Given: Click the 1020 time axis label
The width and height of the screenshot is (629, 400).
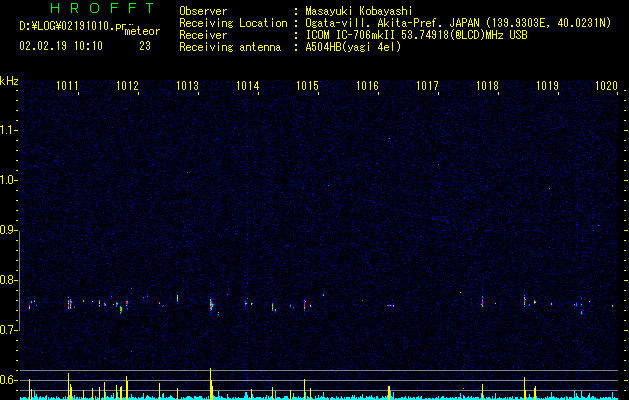Looking at the screenshot, I should pos(607,86).
